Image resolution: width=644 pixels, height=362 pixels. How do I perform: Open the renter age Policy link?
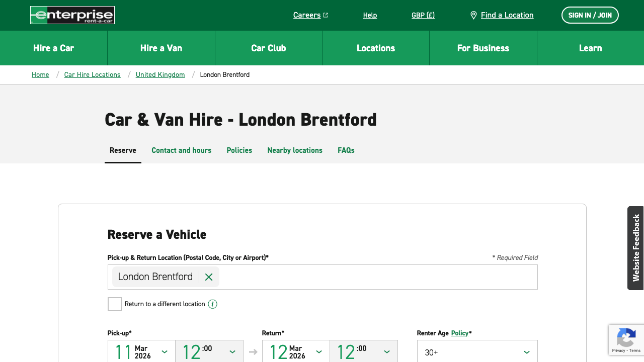[459, 333]
